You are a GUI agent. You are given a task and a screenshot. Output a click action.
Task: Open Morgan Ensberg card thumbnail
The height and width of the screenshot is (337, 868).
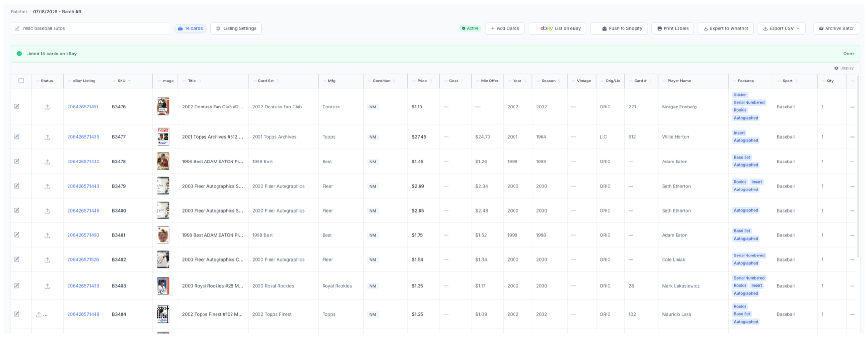tap(163, 107)
